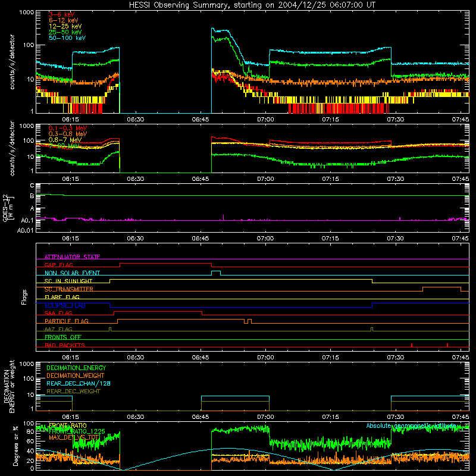Select the SAA_FLAG label
The width and height of the screenshot is (476, 476).
coord(58,313)
